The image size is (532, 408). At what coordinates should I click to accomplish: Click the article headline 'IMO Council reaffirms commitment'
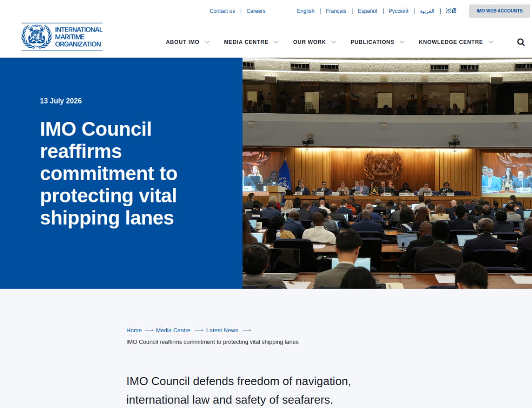coord(108,173)
